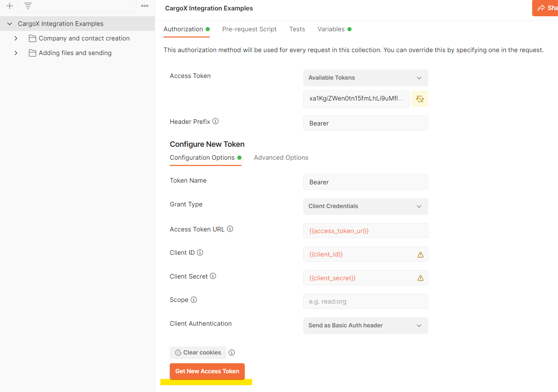Expand Adding files and sending folder
The height and width of the screenshot is (392, 558).
coord(16,53)
